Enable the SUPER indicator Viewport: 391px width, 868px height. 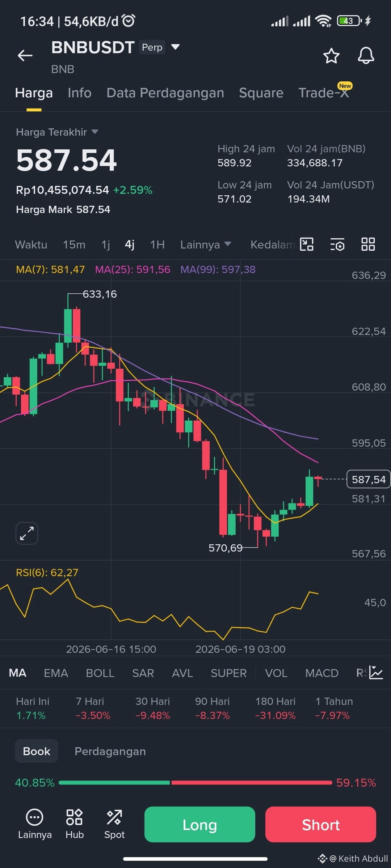tap(228, 673)
